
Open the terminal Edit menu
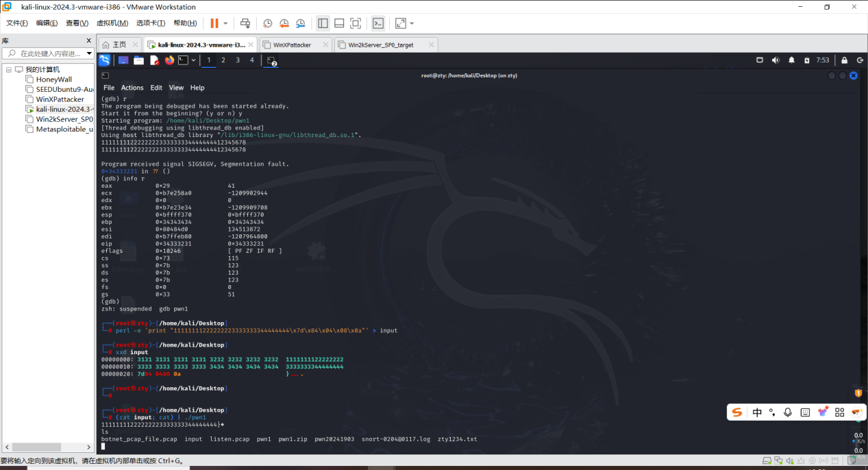[x=156, y=88]
